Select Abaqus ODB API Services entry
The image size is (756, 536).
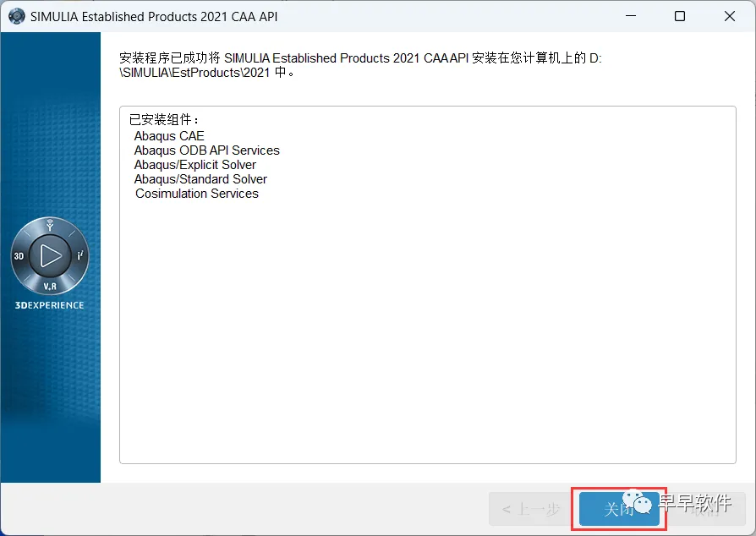(x=207, y=150)
